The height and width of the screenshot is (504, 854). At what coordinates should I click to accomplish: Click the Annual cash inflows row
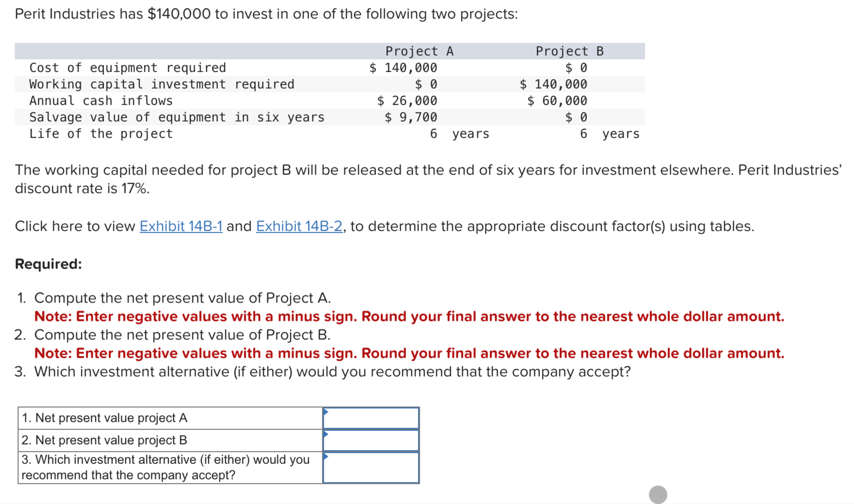click(101, 101)
